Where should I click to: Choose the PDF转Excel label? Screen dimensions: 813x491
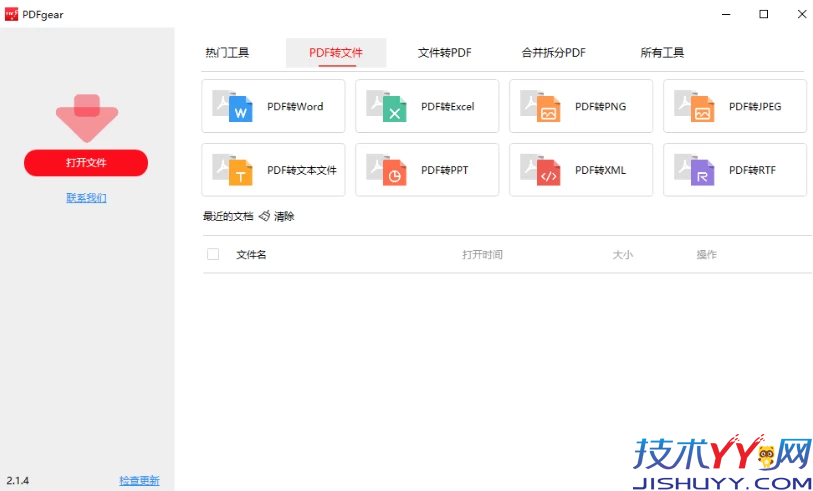pos(447,106)
